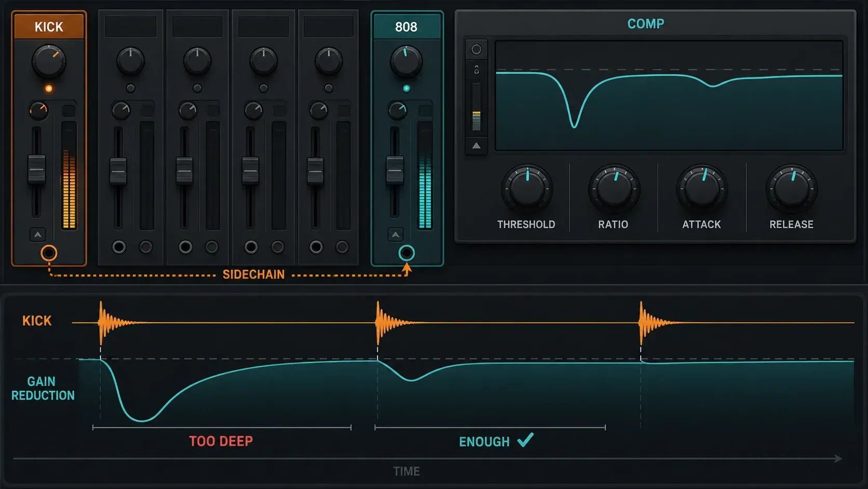Image resolution: width=868 pixels, height=489 pixels.
Task: Toggle the small square button on 808 channel
Action: pos(425,111)
